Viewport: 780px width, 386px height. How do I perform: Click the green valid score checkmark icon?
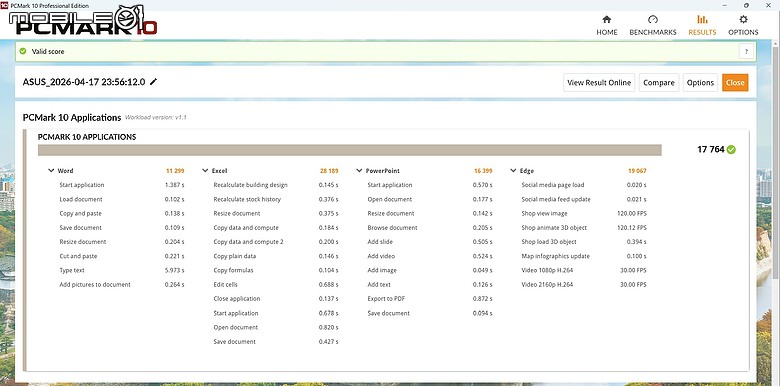tap(23, 51)
